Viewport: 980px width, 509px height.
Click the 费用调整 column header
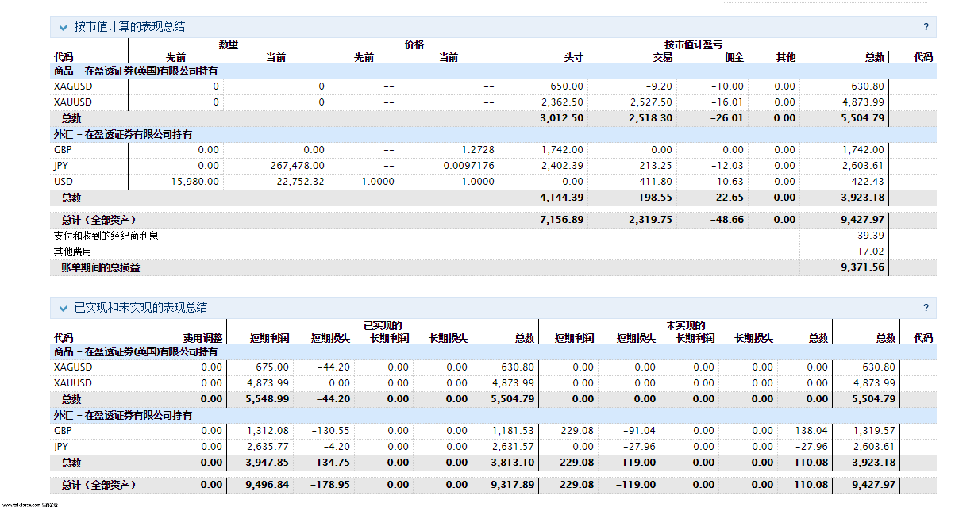pyautogui.click(x=203, y=338)
